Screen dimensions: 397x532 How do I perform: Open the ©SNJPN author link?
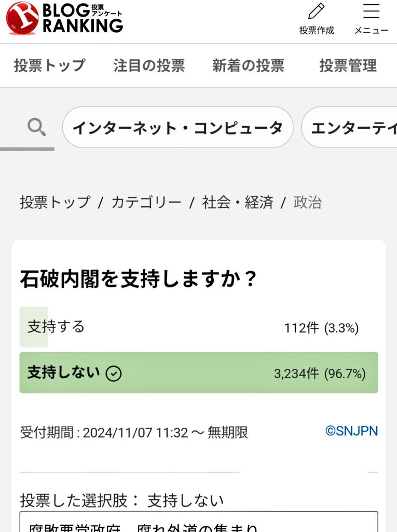point(351,431)
